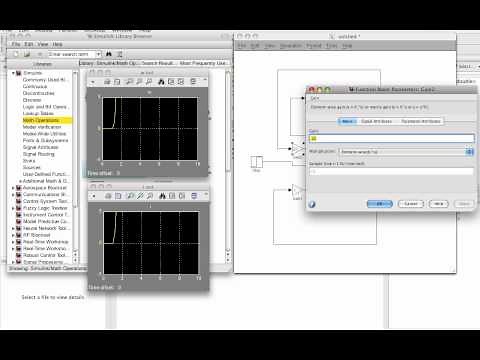The width and height of the screenshot is (480, 360).
Task: Print from the upper scope window
Action: (107, 82)
